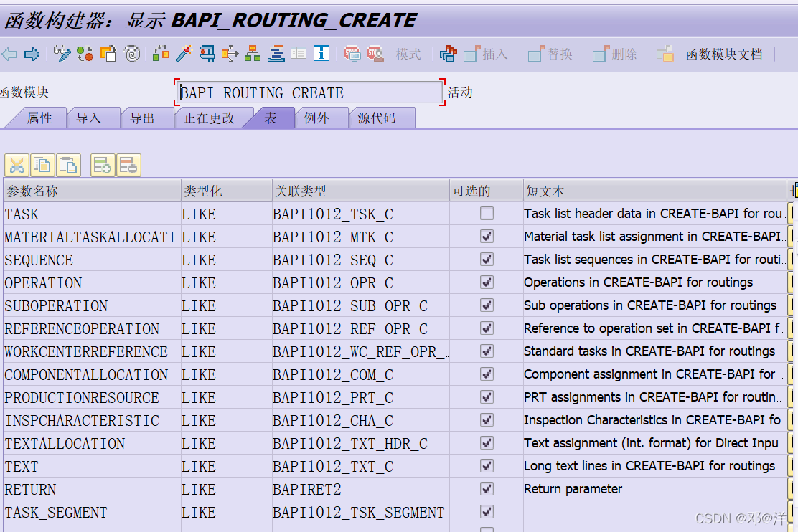Click the 函数模块文档 button
This screenshot has height=532, width=798.
(x=724, y=54)
